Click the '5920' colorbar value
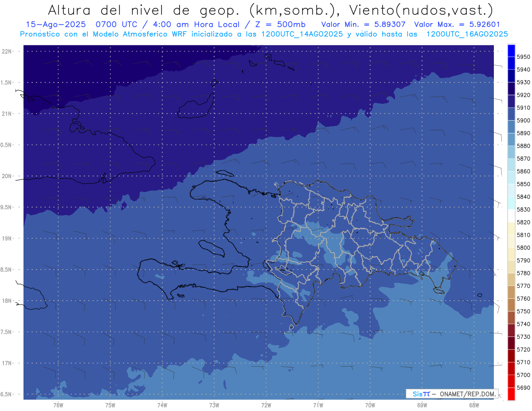 [524, 95]
